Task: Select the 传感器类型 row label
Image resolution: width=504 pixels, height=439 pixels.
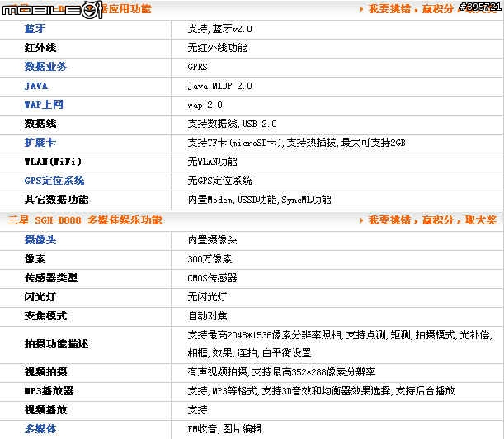Action: coord(51,277)
